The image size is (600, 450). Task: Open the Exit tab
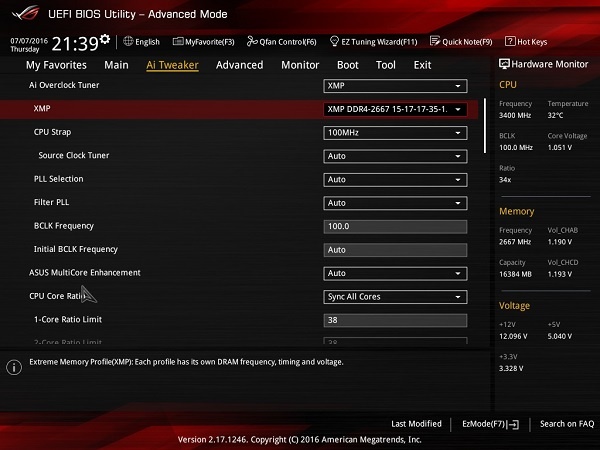[x=422, y=65]
